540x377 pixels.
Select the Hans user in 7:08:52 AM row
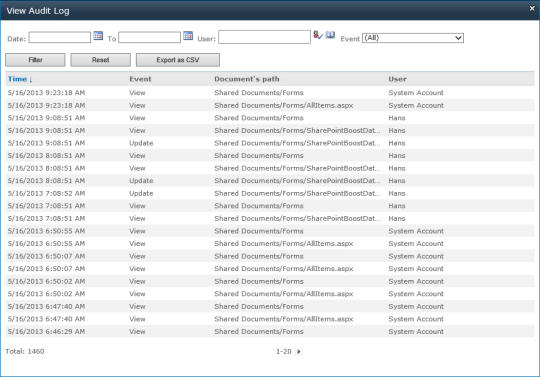coord(397,193)
